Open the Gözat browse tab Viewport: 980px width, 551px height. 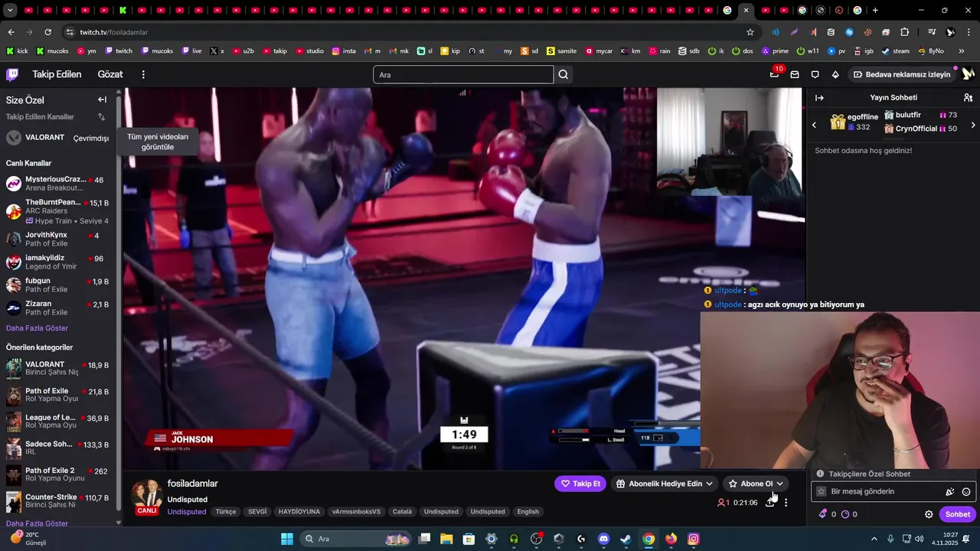coord(110,74)
